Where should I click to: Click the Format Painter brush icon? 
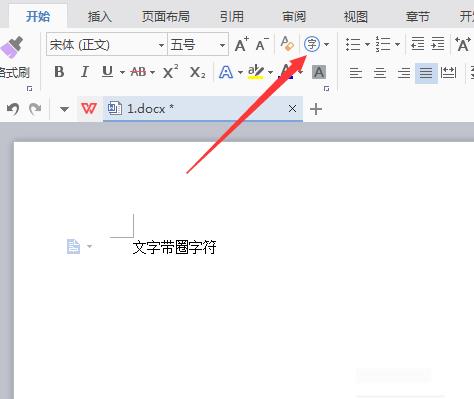12,47
